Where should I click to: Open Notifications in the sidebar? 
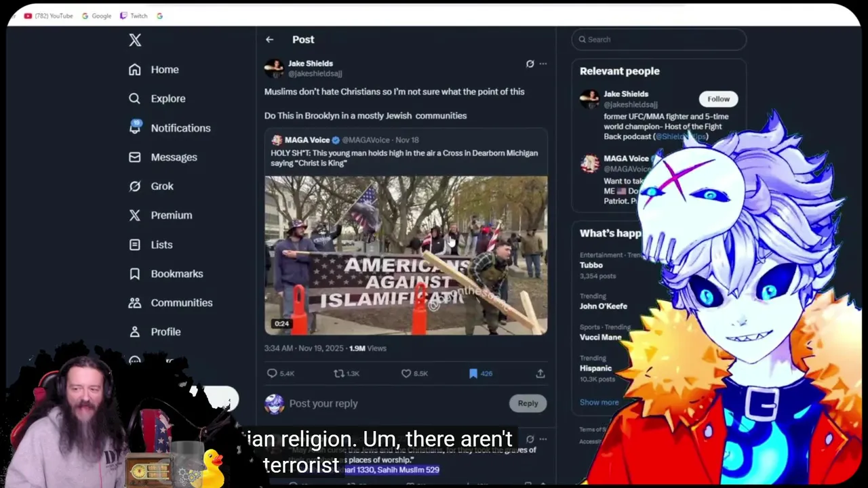(170, 127)
